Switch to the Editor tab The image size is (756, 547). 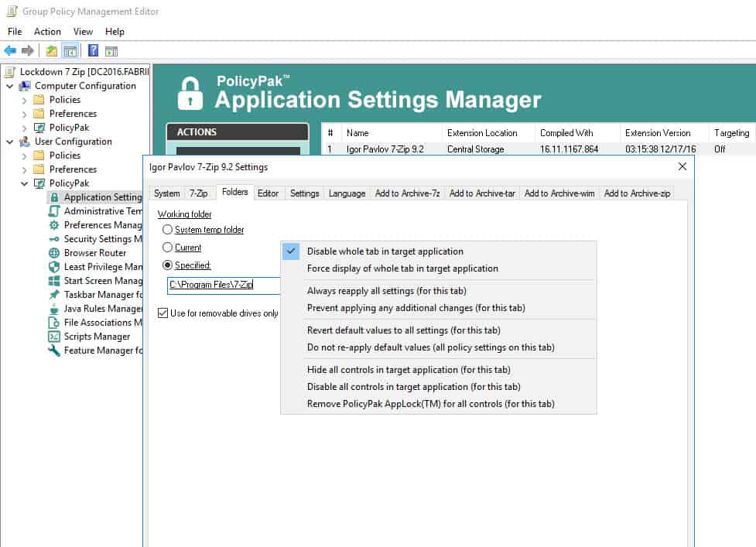pyautogui.click(x=268, y=193)
